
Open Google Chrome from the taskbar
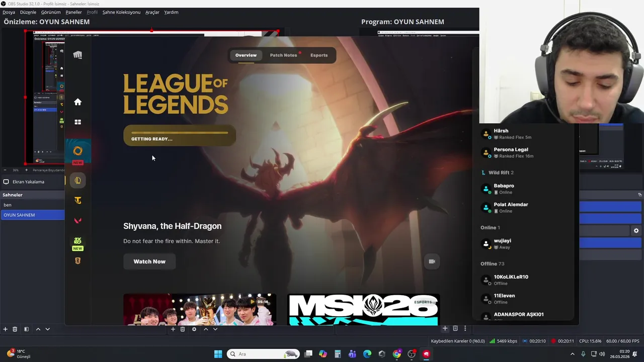pos(397,354)
